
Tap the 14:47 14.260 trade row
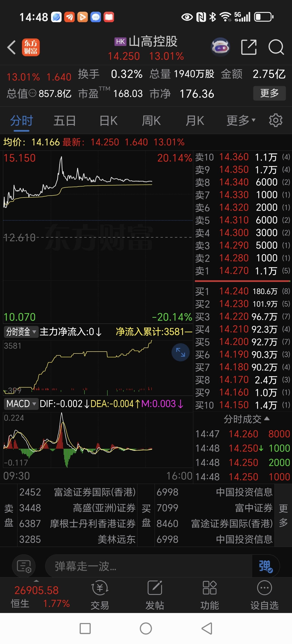tap(243, 434)
